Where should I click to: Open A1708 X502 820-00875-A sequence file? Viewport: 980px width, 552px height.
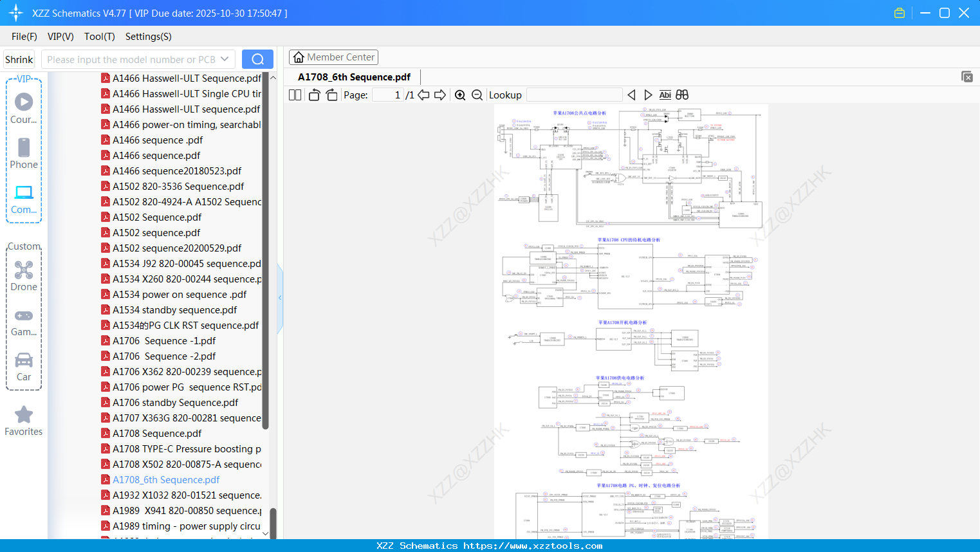pos(181,465)
